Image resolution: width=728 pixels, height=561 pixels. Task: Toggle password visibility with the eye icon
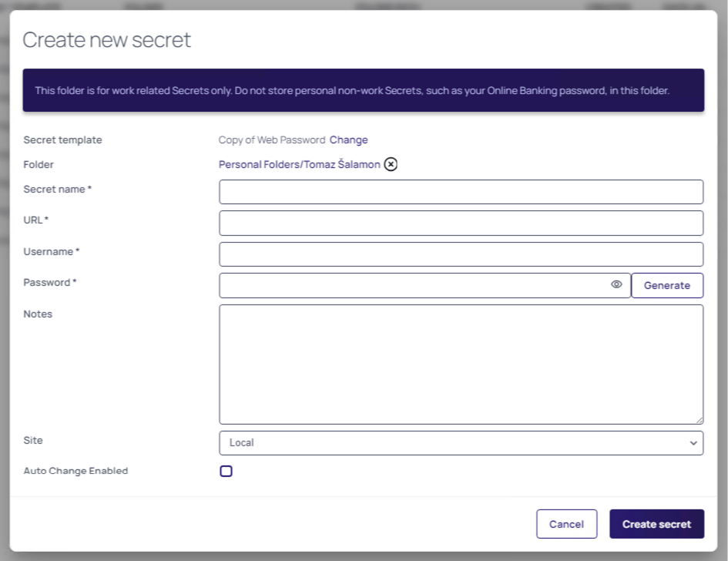(x=616, y=284)
